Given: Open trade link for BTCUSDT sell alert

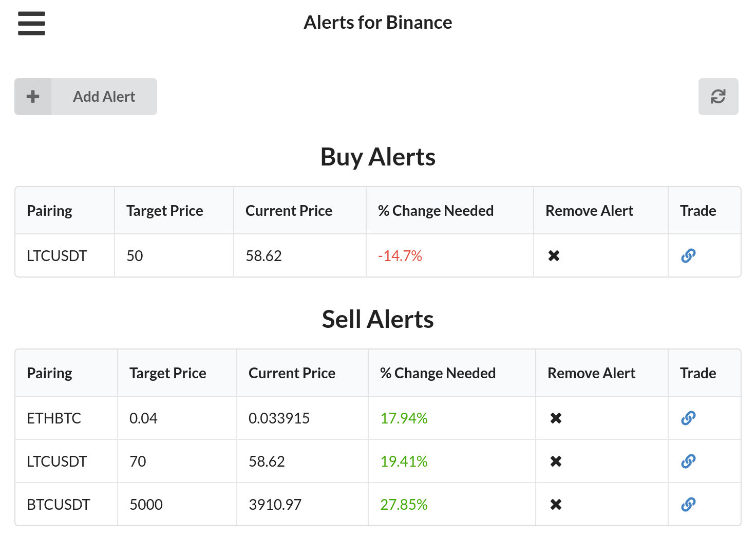Looking at the screenshot, I should (x=688, y=504).
